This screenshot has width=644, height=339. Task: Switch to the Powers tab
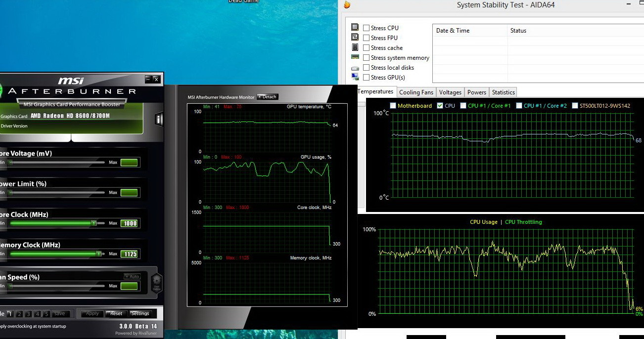[x=477, y=92]
